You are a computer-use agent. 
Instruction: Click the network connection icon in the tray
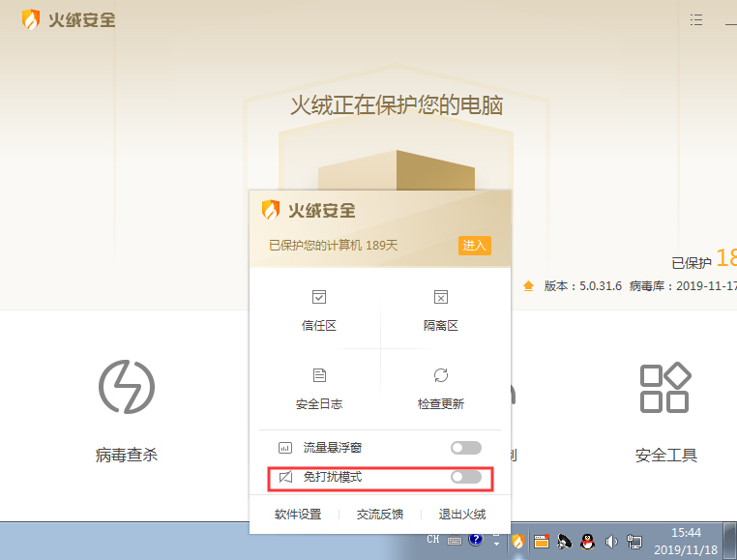(x=634, y=543)
